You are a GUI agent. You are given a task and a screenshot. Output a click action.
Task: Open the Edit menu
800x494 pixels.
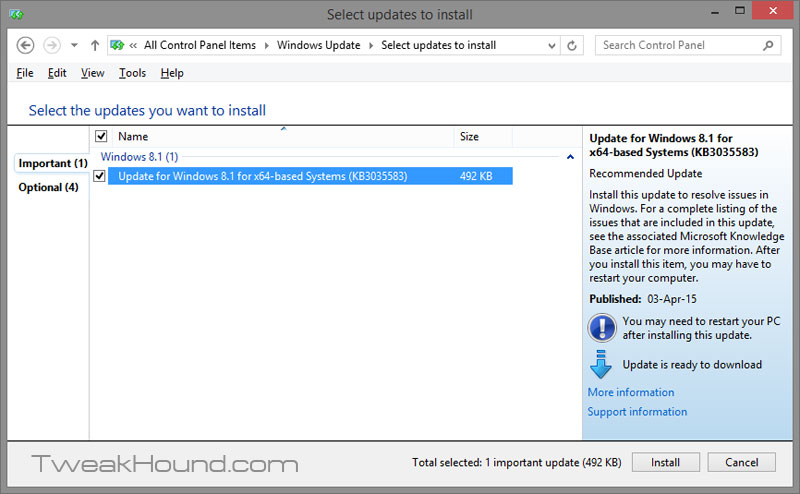57,73
